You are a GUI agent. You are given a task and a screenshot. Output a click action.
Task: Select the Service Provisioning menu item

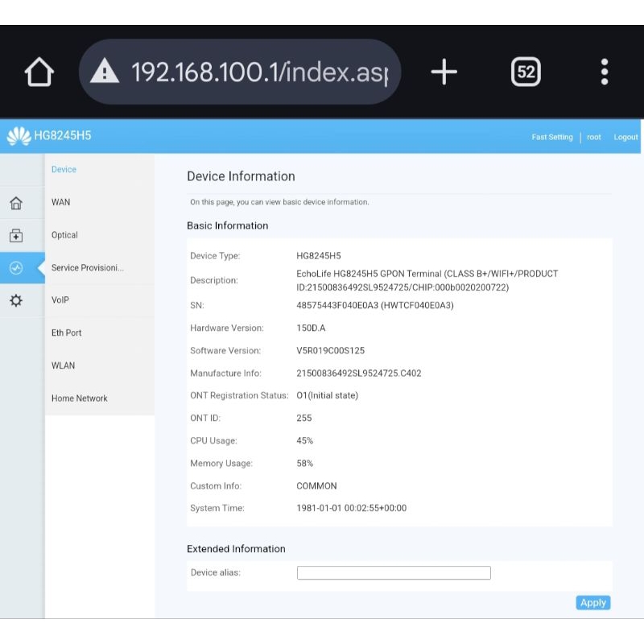[87, 267]
